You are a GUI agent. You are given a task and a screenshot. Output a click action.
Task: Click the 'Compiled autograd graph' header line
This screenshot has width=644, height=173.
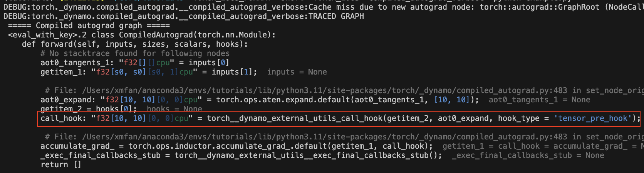point(89,25)
